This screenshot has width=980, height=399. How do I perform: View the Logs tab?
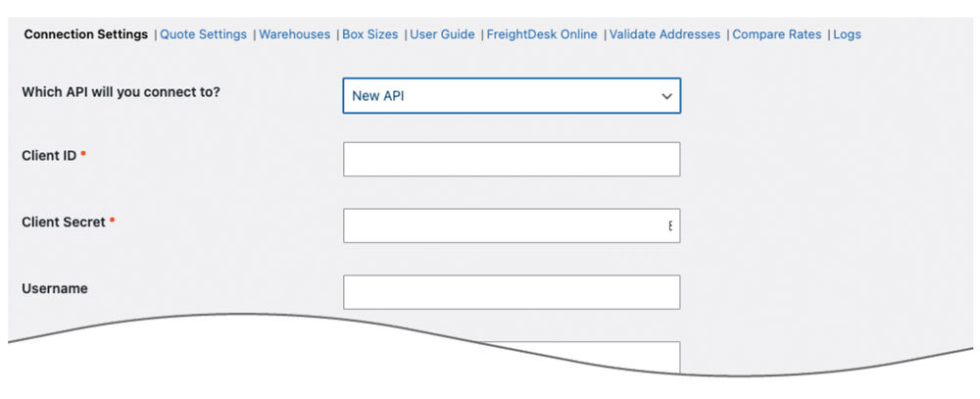click(x=847, y=34)
